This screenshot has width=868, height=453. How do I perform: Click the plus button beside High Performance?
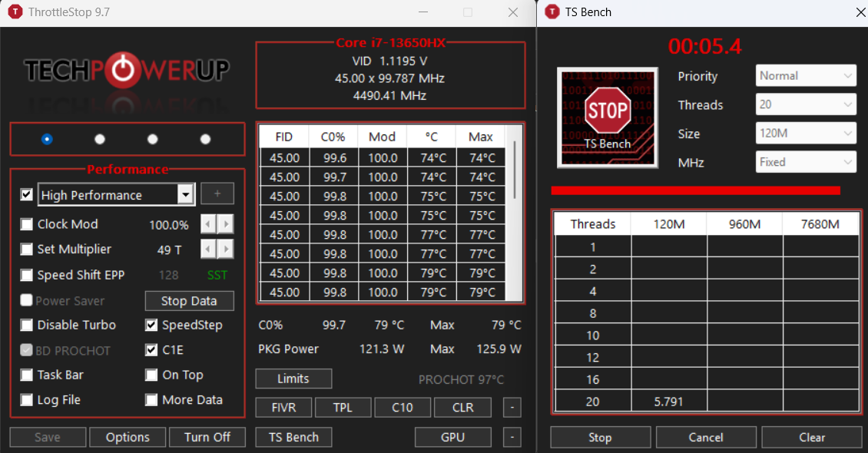[x=217, y=193]
